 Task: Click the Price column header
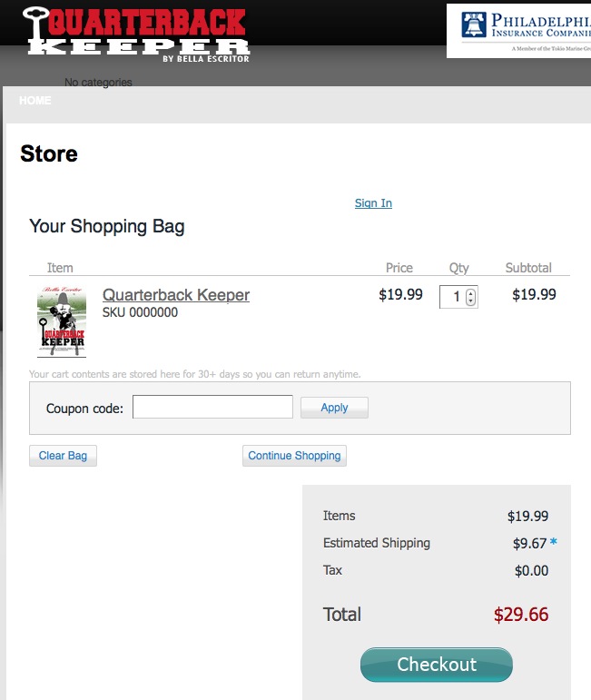coord(399,268)
